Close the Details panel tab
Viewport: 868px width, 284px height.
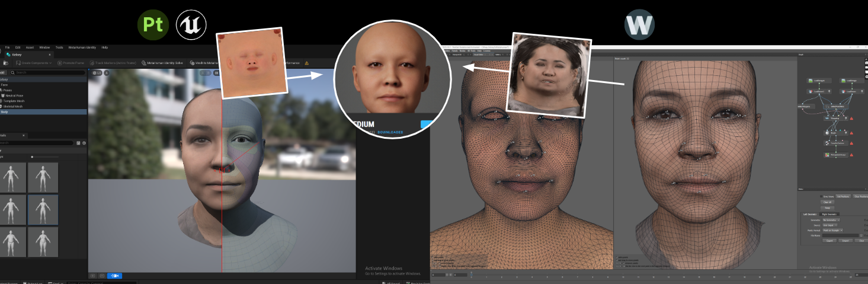24,135
